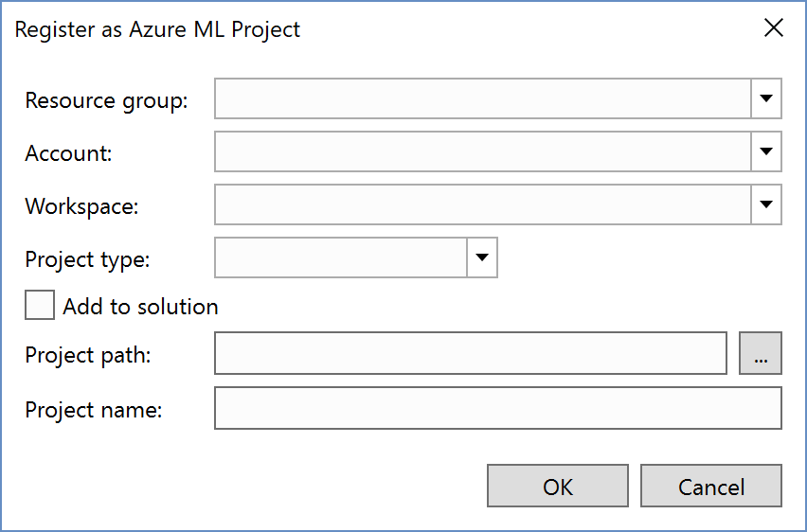Open the Project type dropdown arrow

482,257
